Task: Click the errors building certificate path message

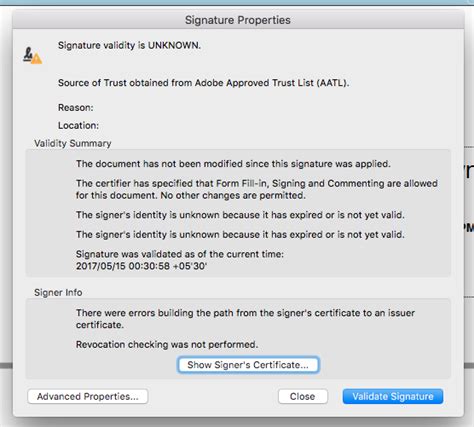Action: click(245, 319)
